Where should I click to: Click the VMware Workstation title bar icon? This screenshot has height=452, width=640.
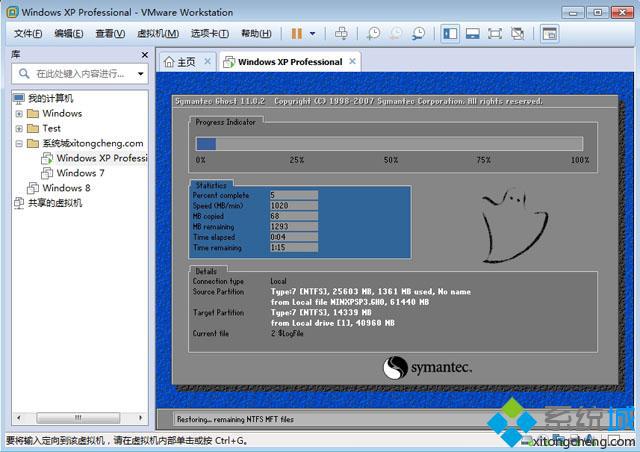pos(12,12)
